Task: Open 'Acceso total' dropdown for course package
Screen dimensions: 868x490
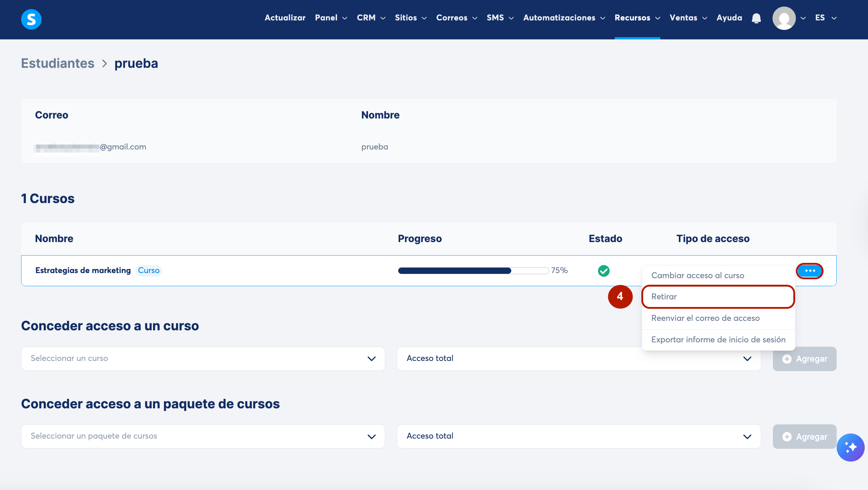Action: point(579,436)
